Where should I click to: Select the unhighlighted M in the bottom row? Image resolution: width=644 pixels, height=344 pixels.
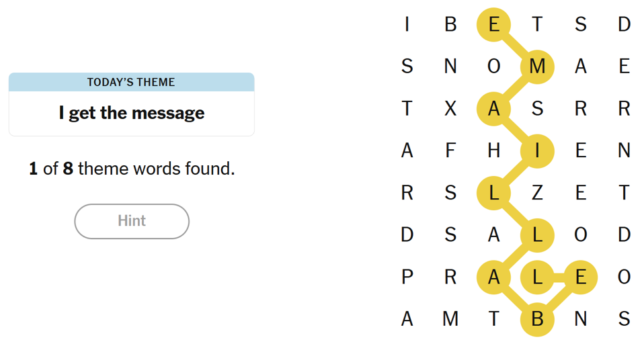(x=450, y=318)
